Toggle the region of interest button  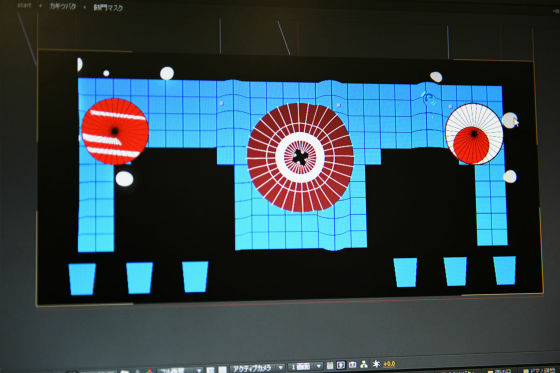(x=210, y=370)
